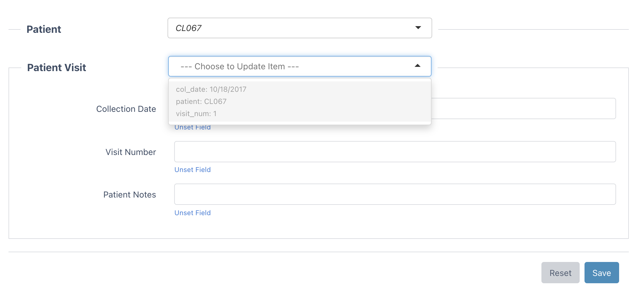Click Unset Field below Visit Number

pos(192,170)
